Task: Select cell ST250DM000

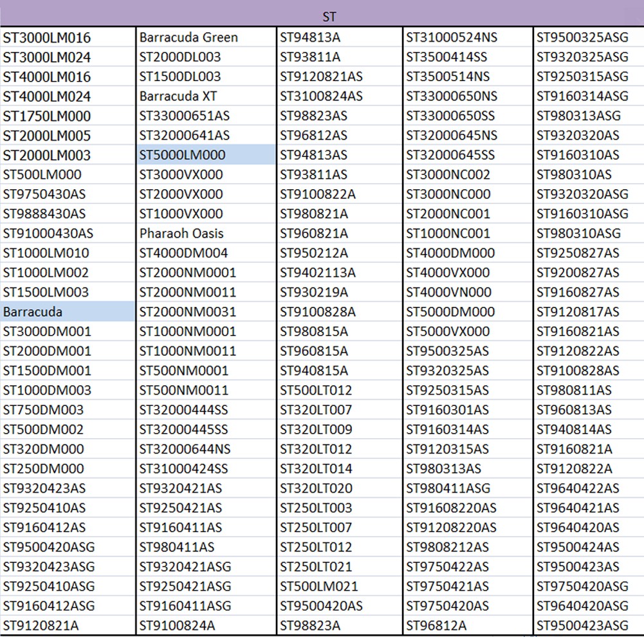Action: point(68,468)
